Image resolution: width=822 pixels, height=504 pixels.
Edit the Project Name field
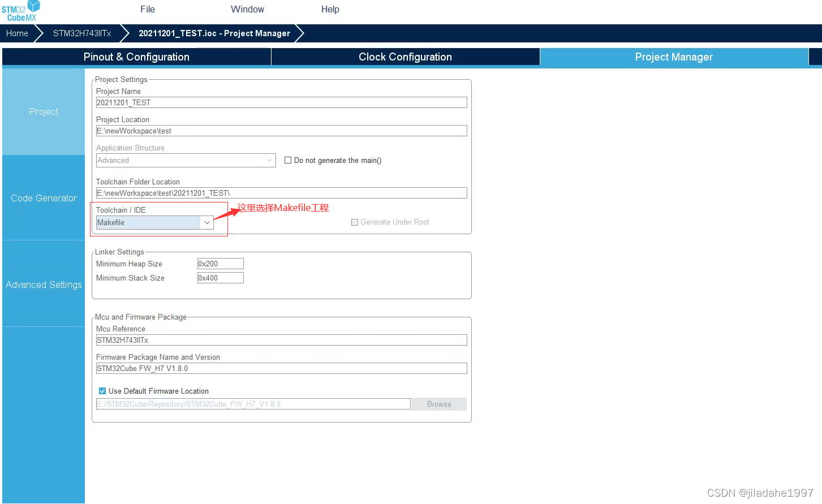tap(281, 102)
